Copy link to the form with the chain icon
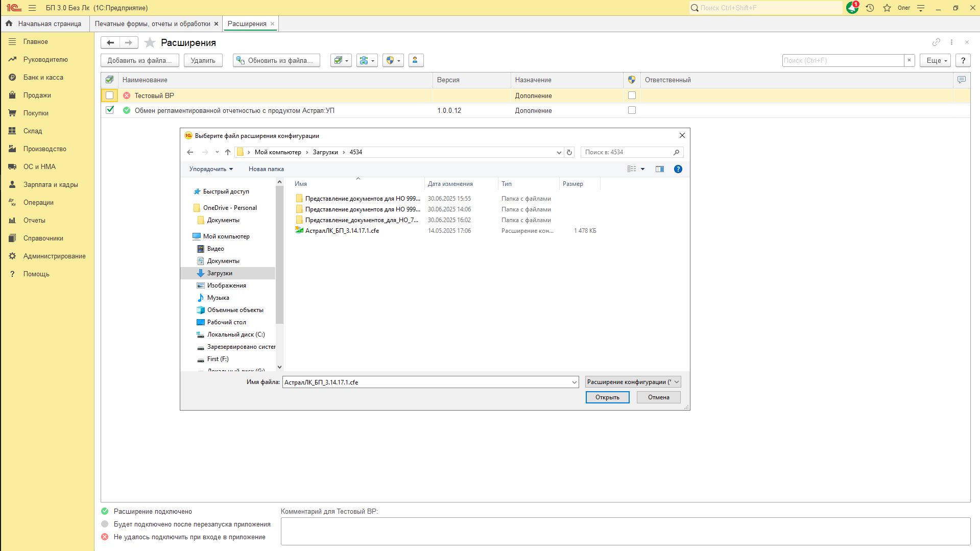This screenshot has height=551, width=980. pos(936,42)
